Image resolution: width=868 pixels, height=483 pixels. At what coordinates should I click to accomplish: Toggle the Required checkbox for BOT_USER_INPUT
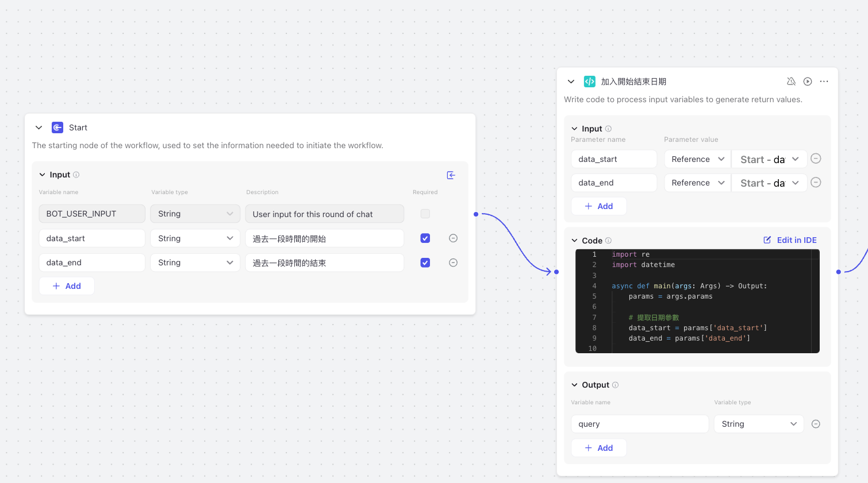coord(425,214)
